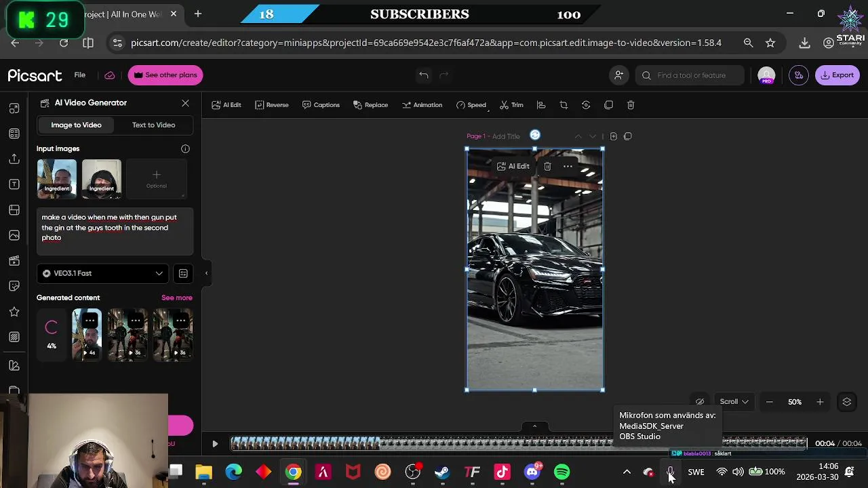Select the Crop tool icon
The width and height of the screenshot is (868, 488).
[x=564, y=105]
